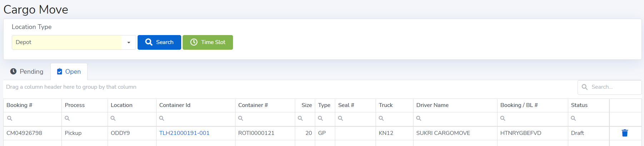The image size is (644, 146).
Task: Click the Size column filter field
Action: (x=308, y=118)
